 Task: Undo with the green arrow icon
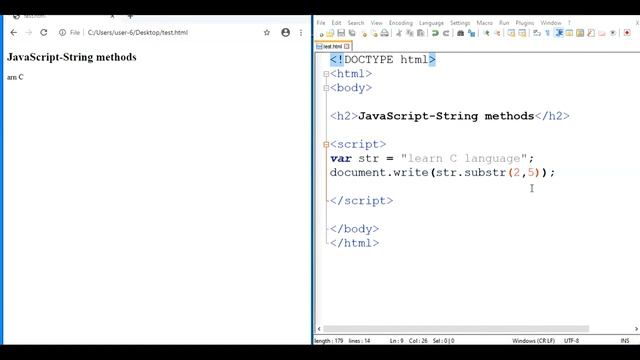pos(435,33)
